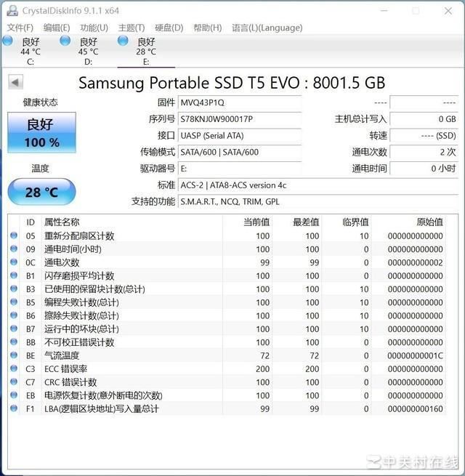
Task: Click the status dot for attribute B1
Action: [x=14, y=275]
